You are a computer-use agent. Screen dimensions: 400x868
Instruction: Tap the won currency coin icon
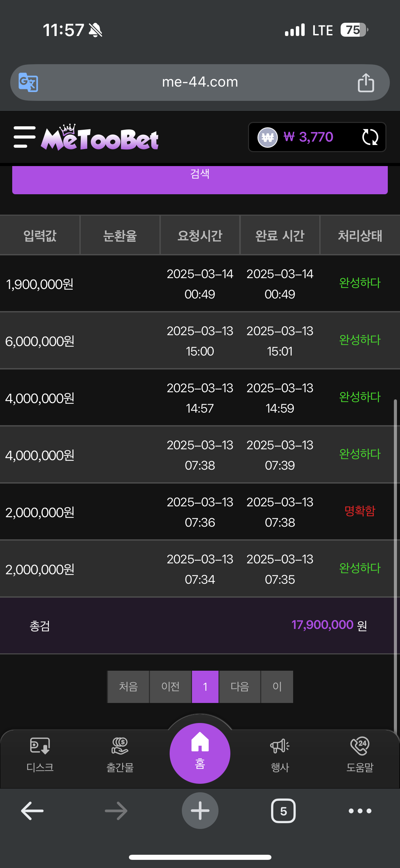pyautogui.click(x=267, y=138)
